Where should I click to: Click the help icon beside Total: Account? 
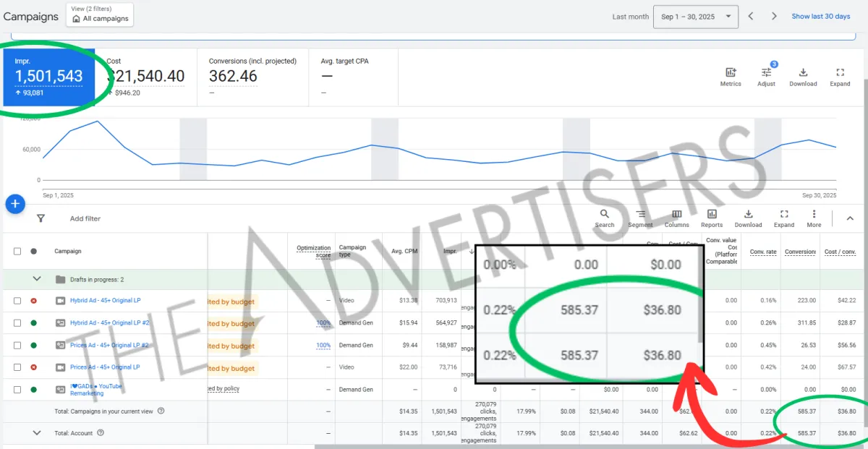101,433
